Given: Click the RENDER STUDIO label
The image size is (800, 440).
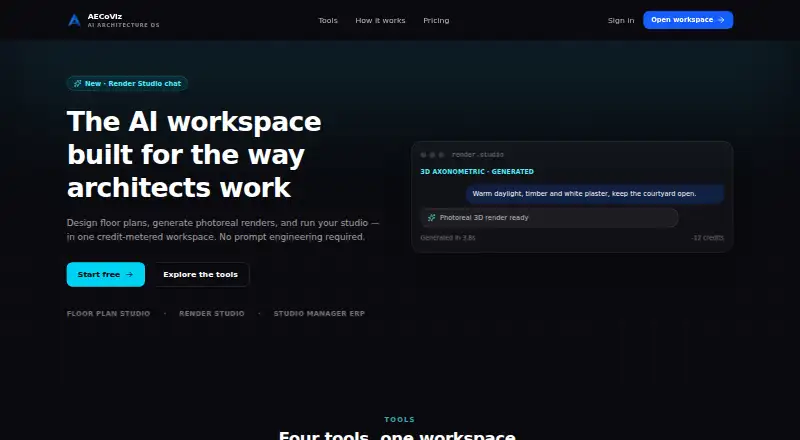Looking at the screenshot, I should [x=212, y=313].
